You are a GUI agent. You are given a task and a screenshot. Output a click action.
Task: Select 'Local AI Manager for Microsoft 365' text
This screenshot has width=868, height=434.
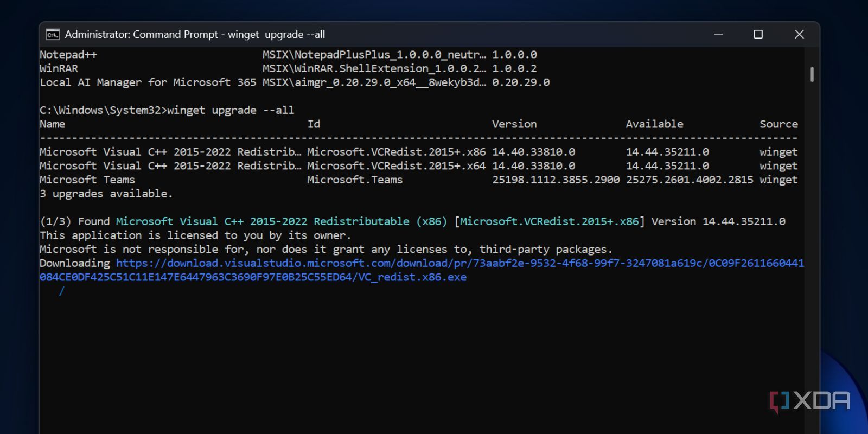coord(148,82)
